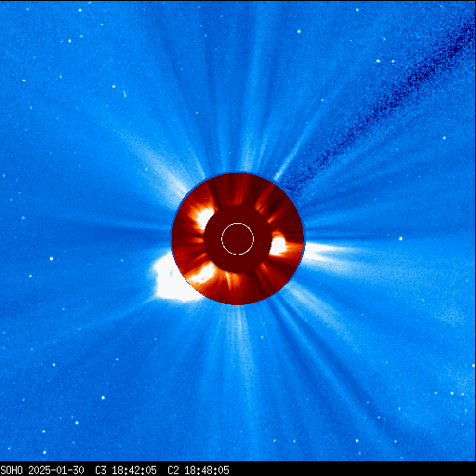
Task: Click the left star of the upper-right star pair
Action: (378, 61)
